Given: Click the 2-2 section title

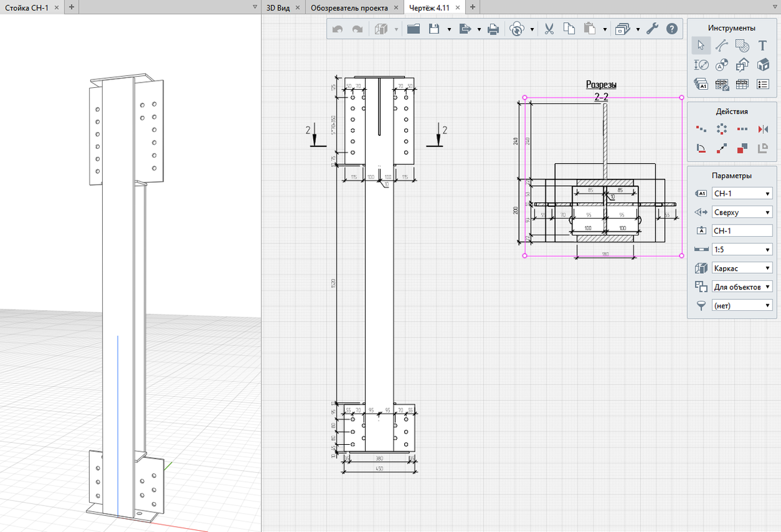Looking at the screenshot, I should [601, 96].
